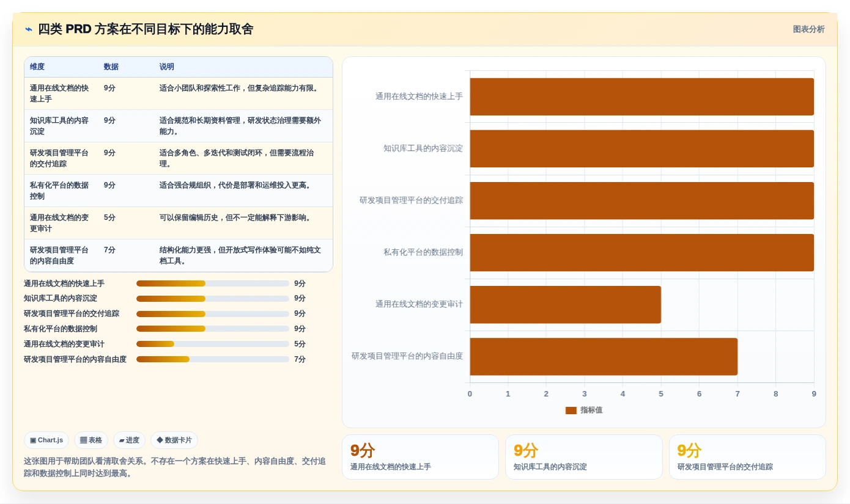Click progress bar for 通用在线文档的变更审计

pyautogui.click(x=213, y=344)
